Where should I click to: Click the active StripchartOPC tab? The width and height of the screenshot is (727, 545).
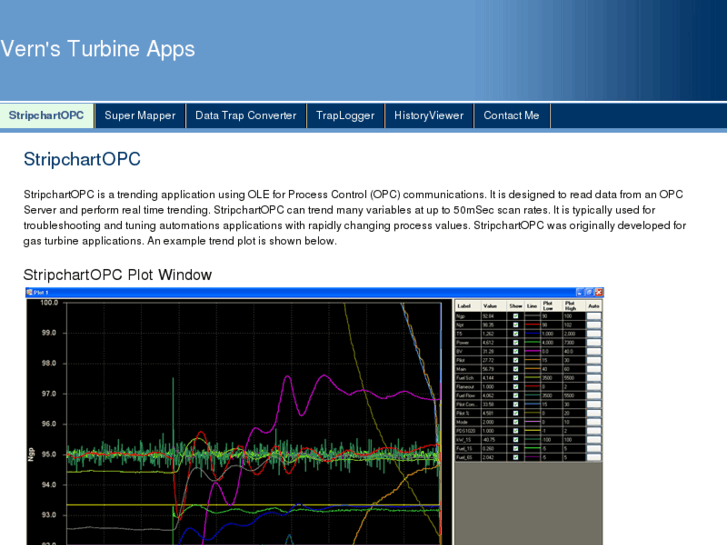pos(47,116)
